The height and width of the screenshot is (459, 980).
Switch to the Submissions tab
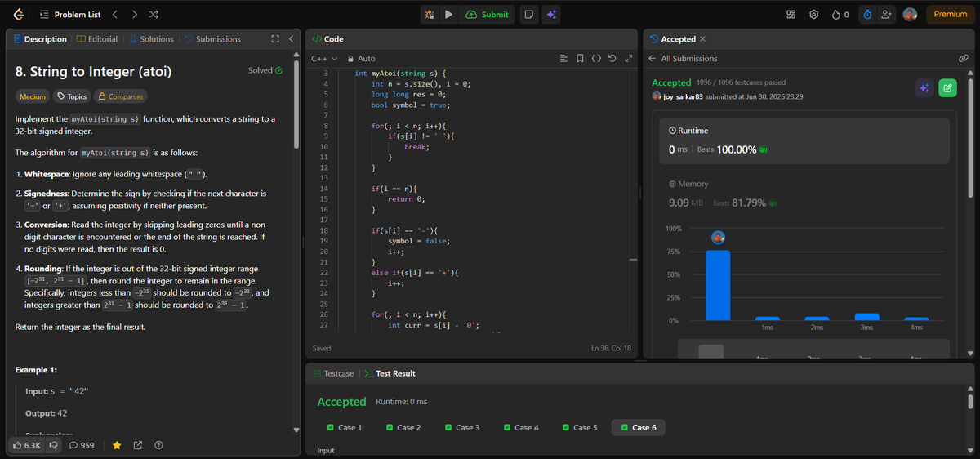pos(212,39)
